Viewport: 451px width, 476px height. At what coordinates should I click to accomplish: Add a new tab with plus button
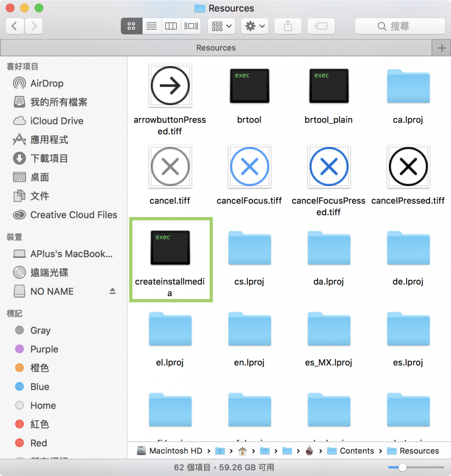(442, 48)
